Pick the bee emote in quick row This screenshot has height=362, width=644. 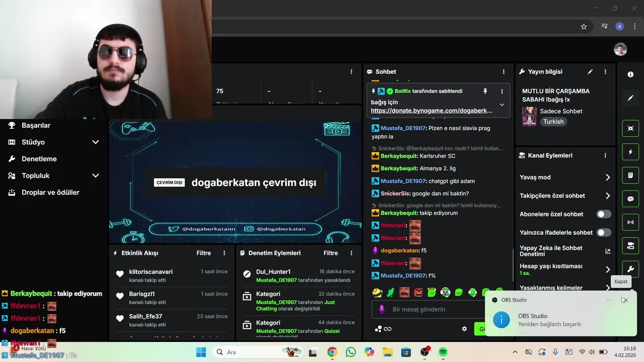click(377, 292)
